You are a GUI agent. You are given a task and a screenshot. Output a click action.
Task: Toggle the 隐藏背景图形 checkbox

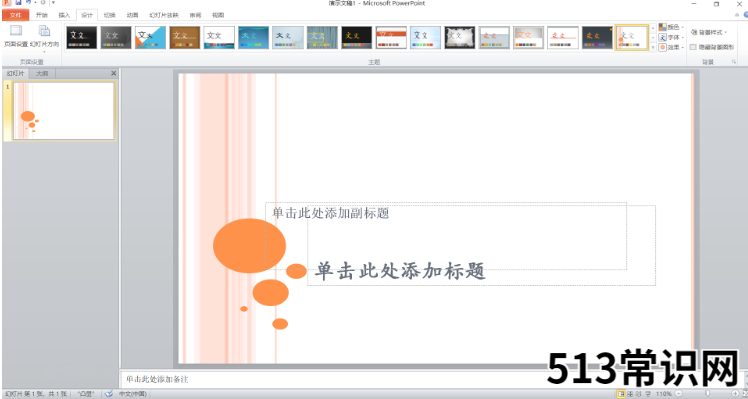tap(693, 47)
